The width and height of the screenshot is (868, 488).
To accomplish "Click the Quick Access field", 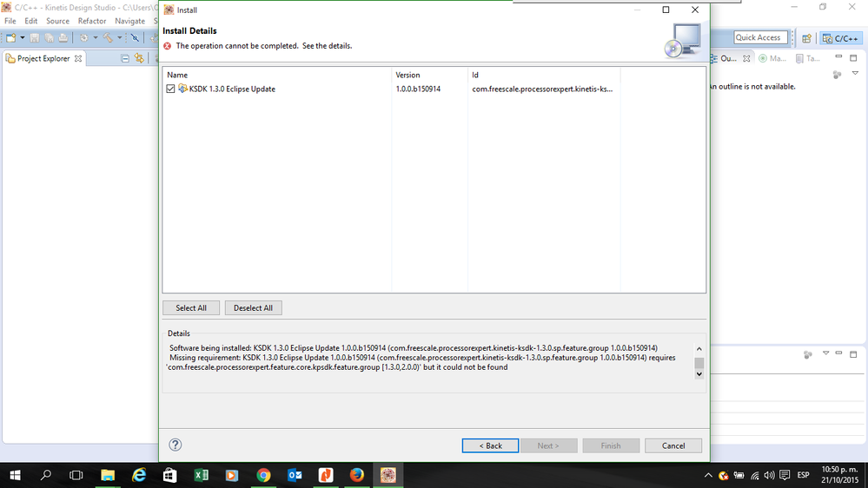I will pyautogui.click(x=760, y=37).
